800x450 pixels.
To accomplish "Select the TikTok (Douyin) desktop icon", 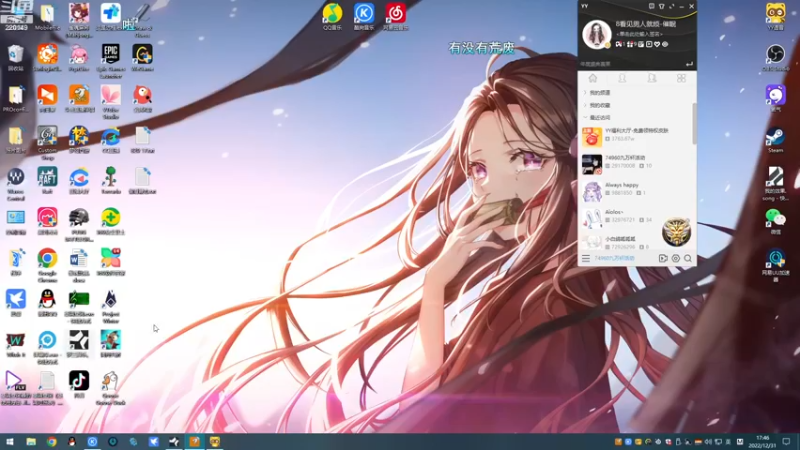I will pos(79,385).
